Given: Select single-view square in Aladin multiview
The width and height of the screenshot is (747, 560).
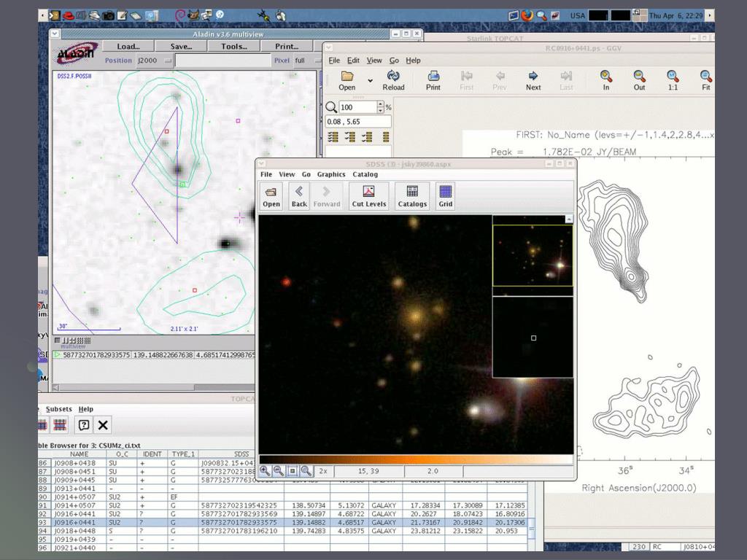Looking at the screenshot, I should tap(57, 340).
